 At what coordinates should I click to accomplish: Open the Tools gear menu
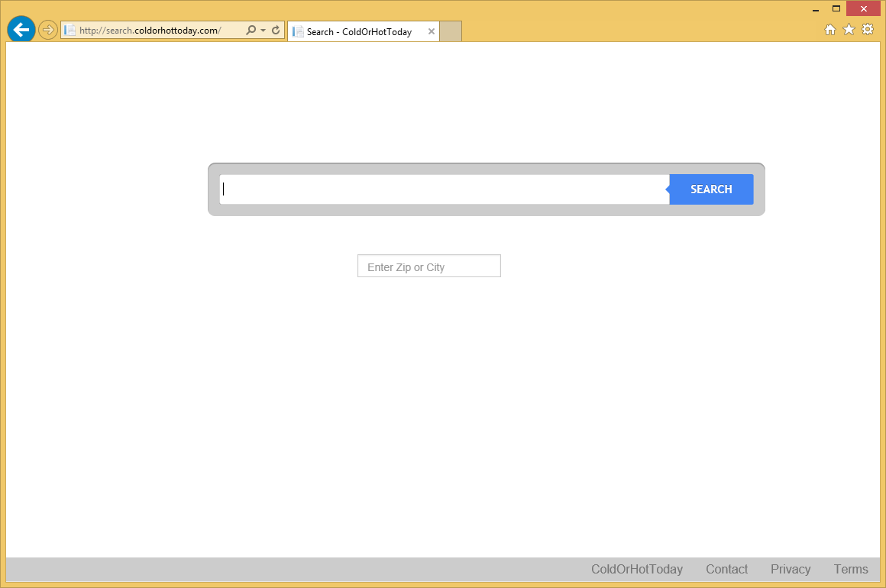[x=868, y=30]
